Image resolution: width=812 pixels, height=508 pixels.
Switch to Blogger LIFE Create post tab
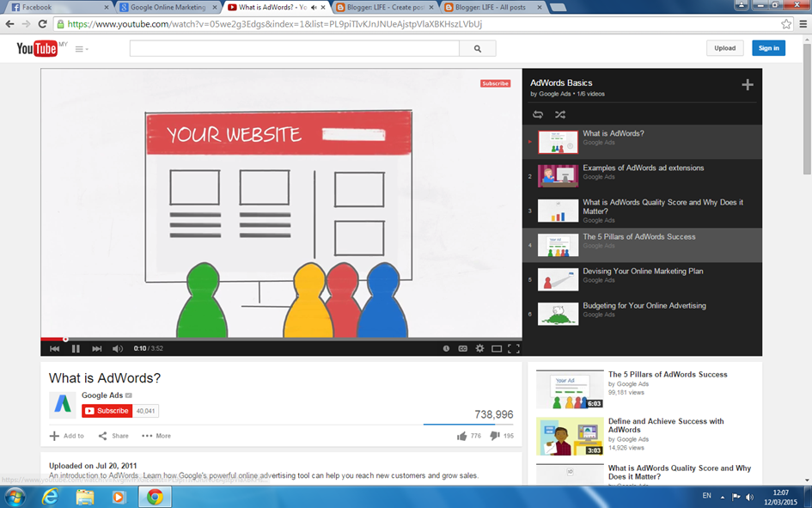(386, 7)
